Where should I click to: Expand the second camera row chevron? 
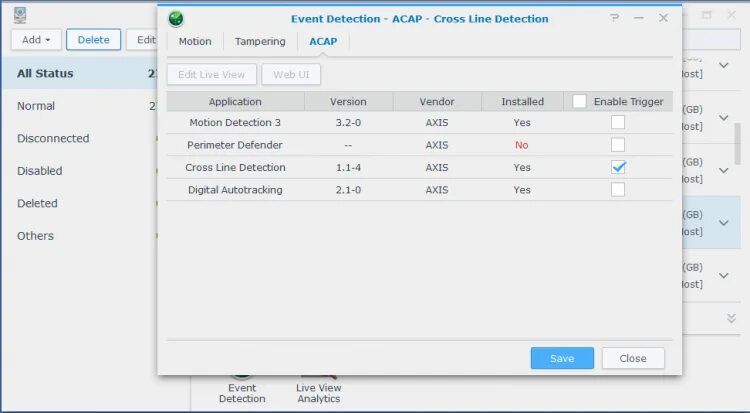pos(724,118)
